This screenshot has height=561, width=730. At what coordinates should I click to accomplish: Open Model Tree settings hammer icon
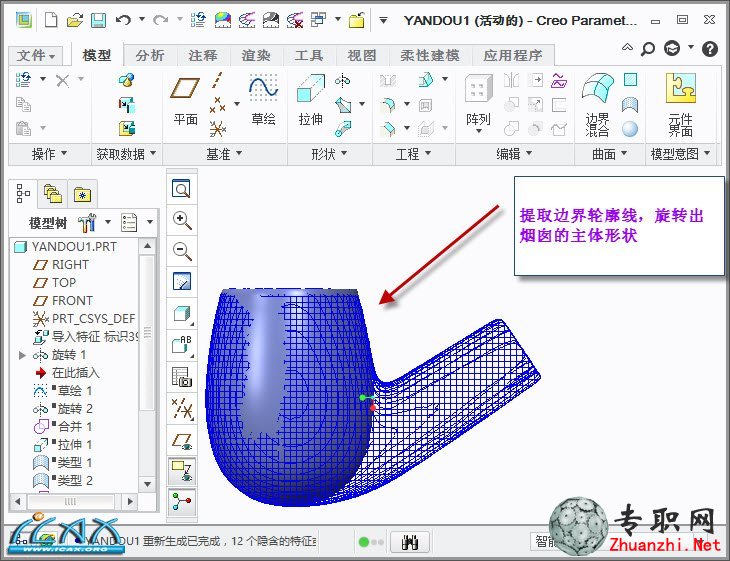tap(87, 223)
